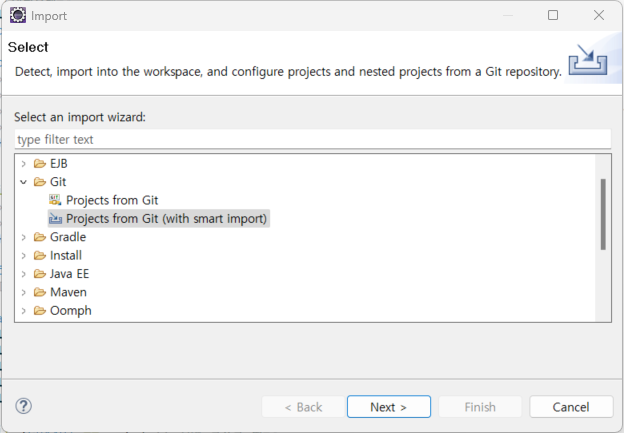Screen dimensions: 624x433
Task: Click the Eclipse icon in title bar
Action: click(18, 16)
